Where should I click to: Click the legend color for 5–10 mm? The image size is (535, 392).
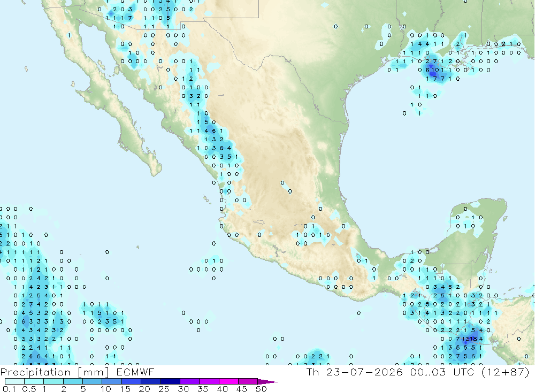(x=92, y=381)
